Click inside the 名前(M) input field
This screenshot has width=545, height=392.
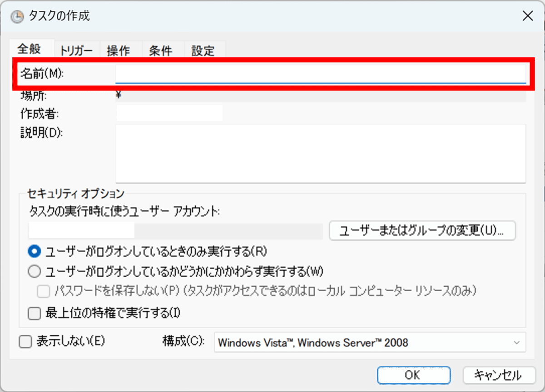(x=318, y=74)
